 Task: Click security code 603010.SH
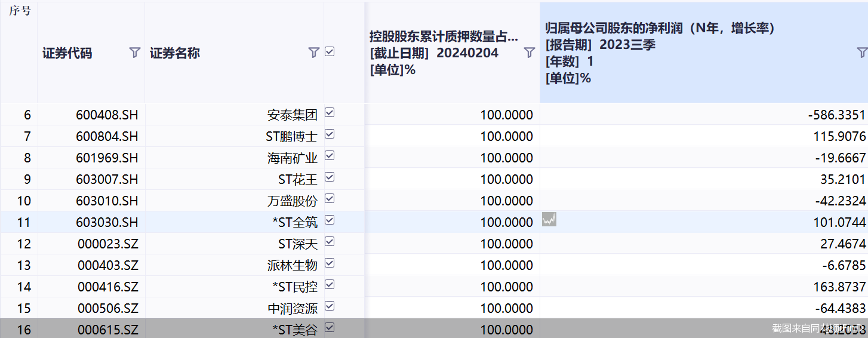click(107, 201)
